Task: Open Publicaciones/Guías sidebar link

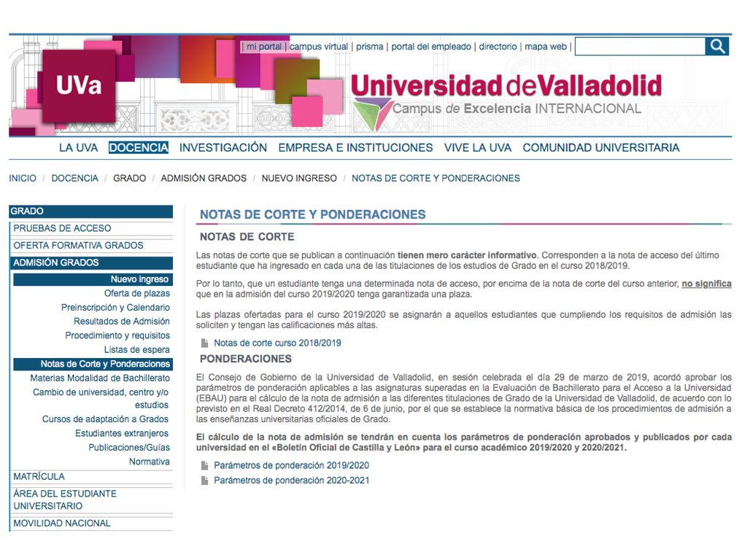Action: pyautogui.click(x=129, y=448)
